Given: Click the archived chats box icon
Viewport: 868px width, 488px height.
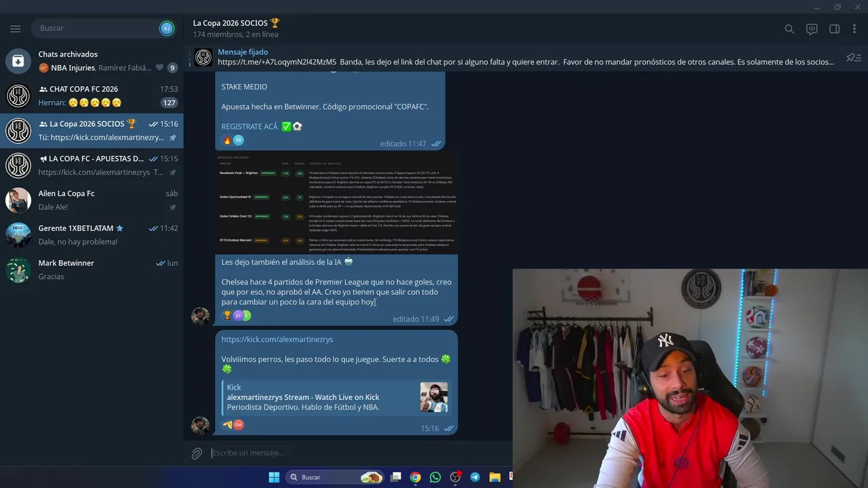Looking at the screenshot, I should (x=18, y=61).
